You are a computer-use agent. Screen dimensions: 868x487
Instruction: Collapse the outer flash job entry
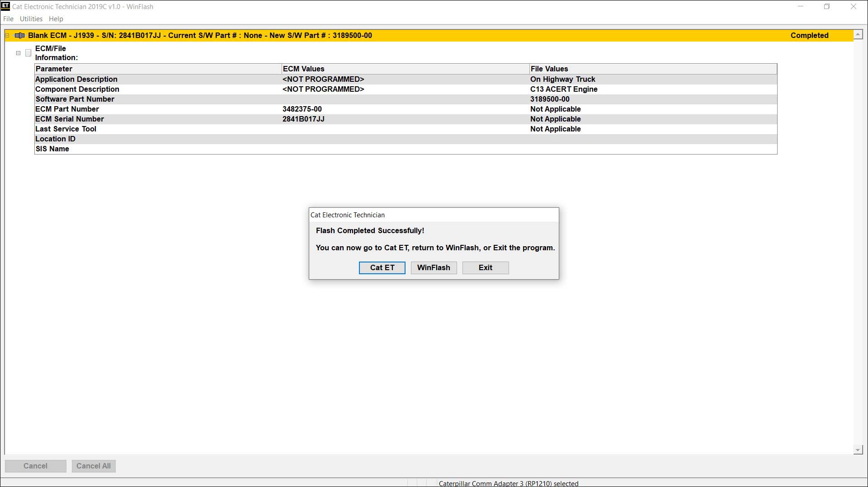click(x=7, y=35)
